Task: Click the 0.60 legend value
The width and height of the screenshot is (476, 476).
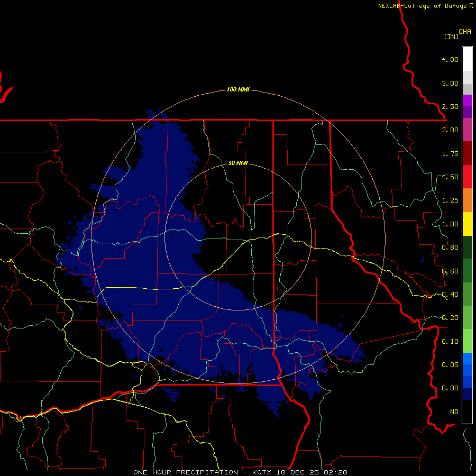Action: click(x=450, y=271)
